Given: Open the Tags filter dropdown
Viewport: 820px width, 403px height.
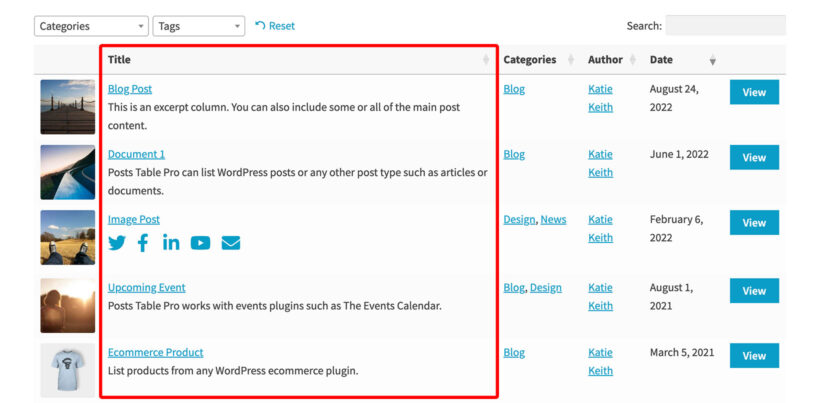Looking at the screenshot, I should (199, 26).
